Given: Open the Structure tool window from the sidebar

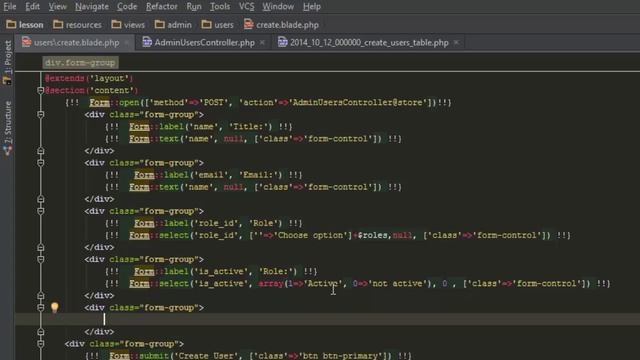Looking at the screenshot, I should [7, 128].
